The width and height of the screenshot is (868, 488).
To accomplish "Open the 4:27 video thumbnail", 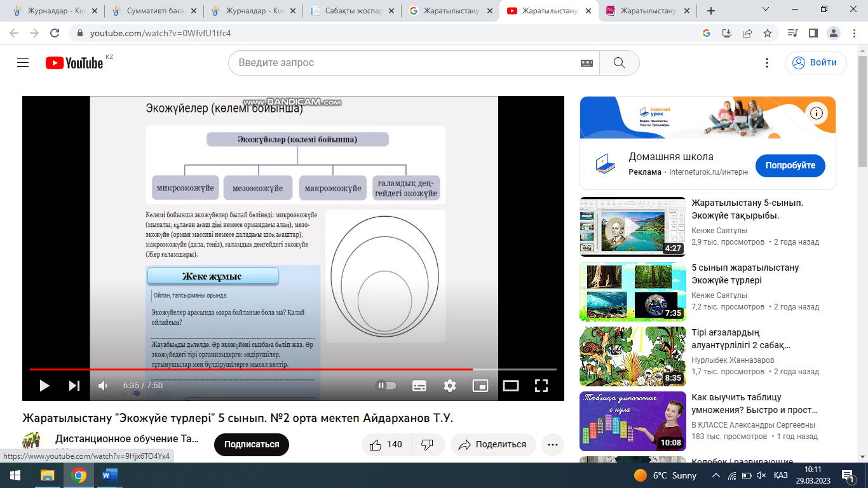I will pos(633,226).
